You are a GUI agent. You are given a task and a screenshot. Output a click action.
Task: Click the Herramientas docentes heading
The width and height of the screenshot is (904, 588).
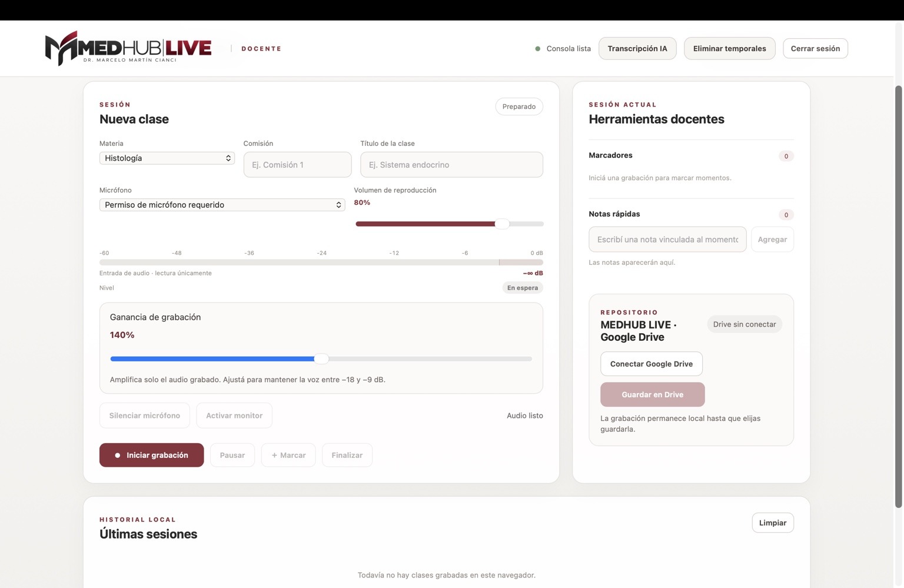[656, 119]
